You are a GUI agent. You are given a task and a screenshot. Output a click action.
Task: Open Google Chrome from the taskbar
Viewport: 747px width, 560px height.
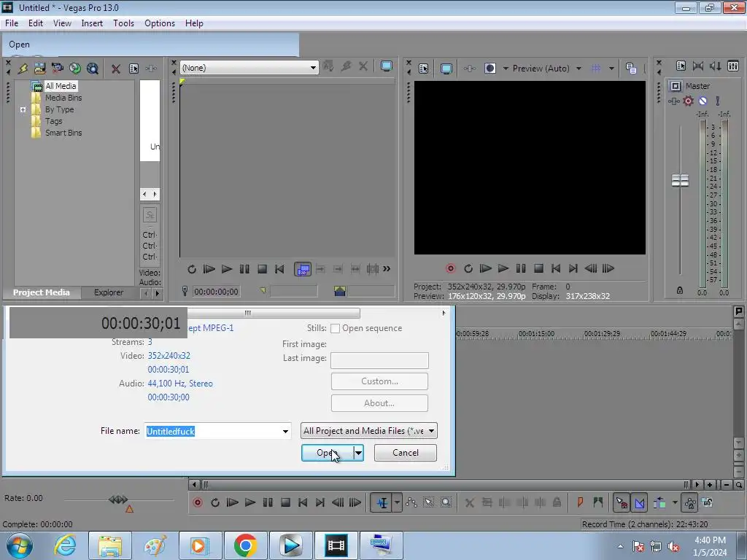(245, 545)
